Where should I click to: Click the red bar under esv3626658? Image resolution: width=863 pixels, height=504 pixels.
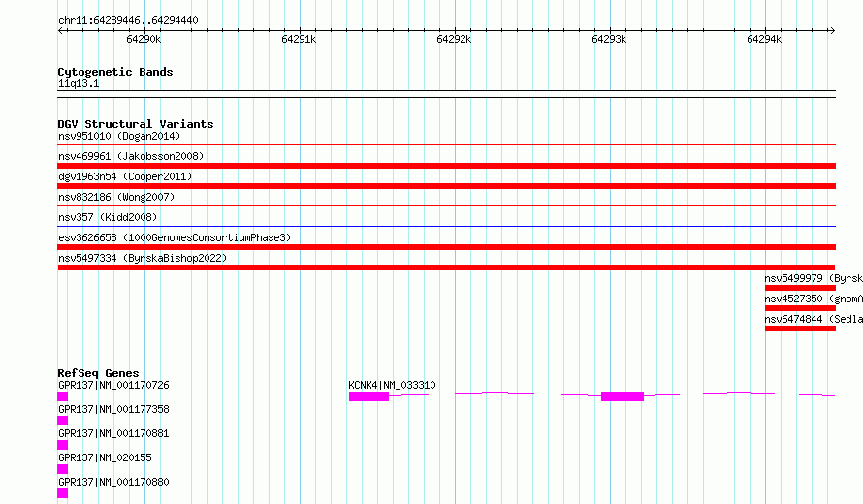[x=446, y=247]
